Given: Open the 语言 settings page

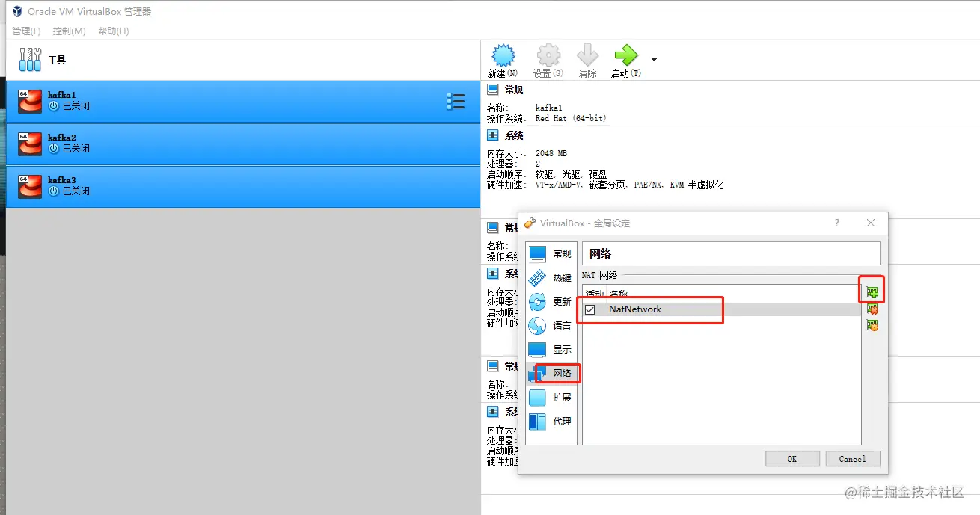Looking at the screenshot, I should 551,326.
